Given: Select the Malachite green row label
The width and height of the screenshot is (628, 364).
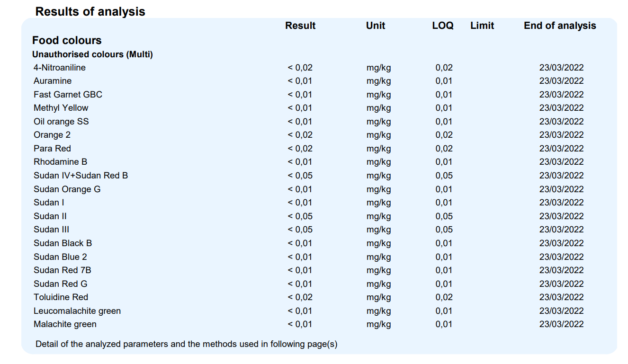Looking at the screenshot, I should (65, 324).
